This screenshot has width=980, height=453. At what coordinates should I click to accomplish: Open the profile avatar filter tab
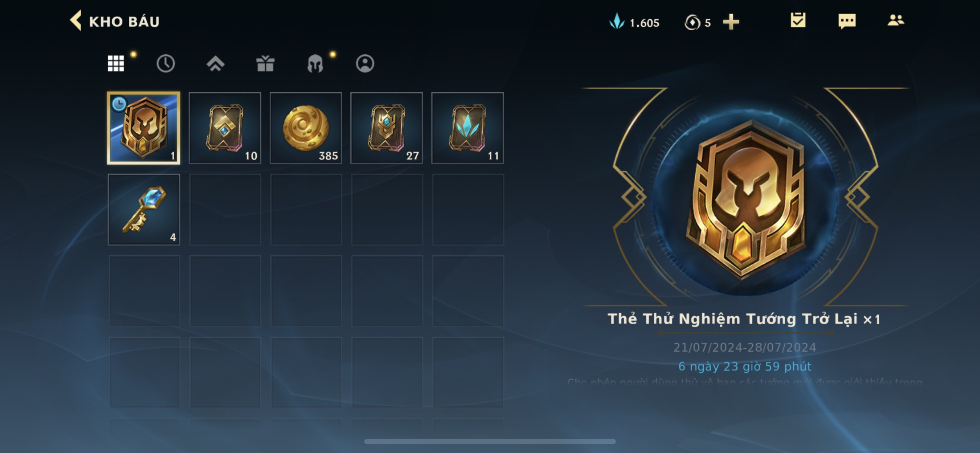point(365,63)
